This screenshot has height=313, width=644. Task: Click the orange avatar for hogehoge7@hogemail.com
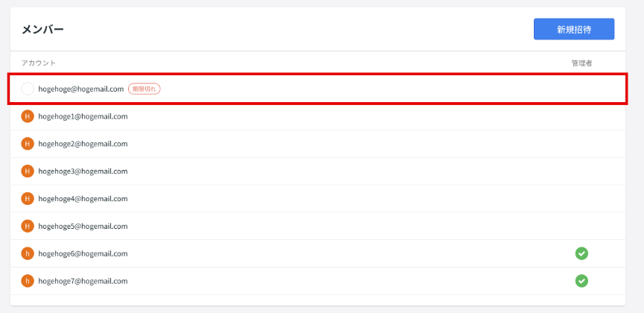(x=28, y=282)
